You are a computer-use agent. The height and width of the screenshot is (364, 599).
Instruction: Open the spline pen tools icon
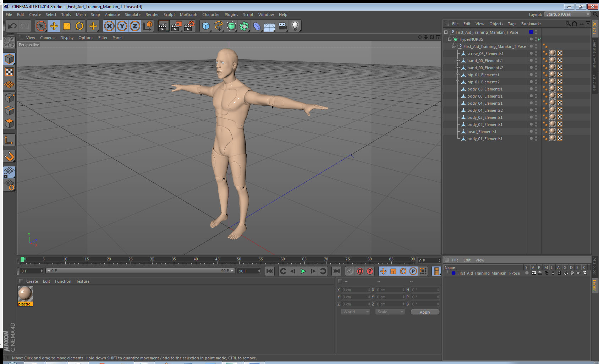click(x=219, y=26)
